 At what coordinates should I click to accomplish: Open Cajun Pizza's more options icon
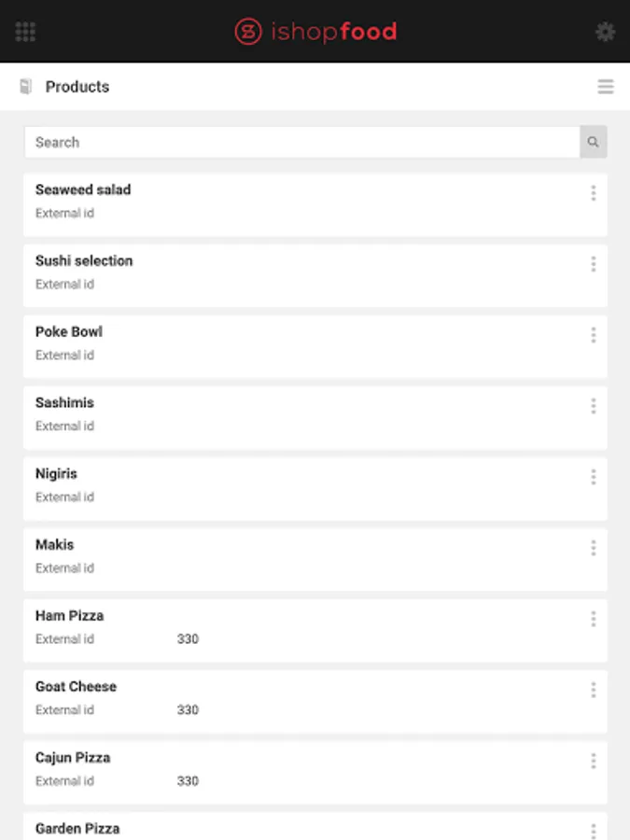[593, 761]
